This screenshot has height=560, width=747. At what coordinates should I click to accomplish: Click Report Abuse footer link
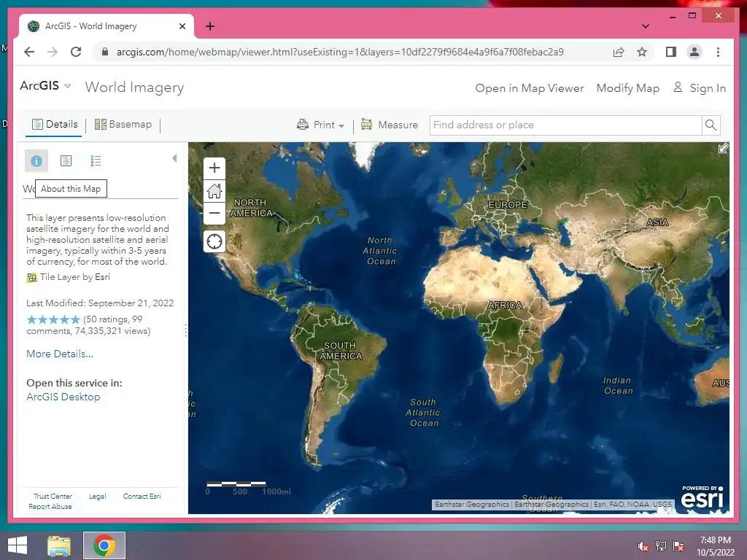click(x=50, y=506)
